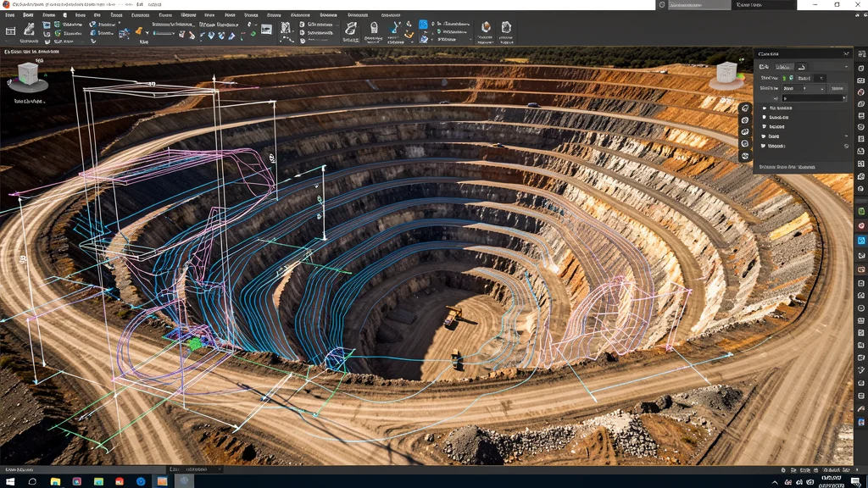Open the Windows Start menu
Viewport: 868px width, 488px height.
click(10, 481)
